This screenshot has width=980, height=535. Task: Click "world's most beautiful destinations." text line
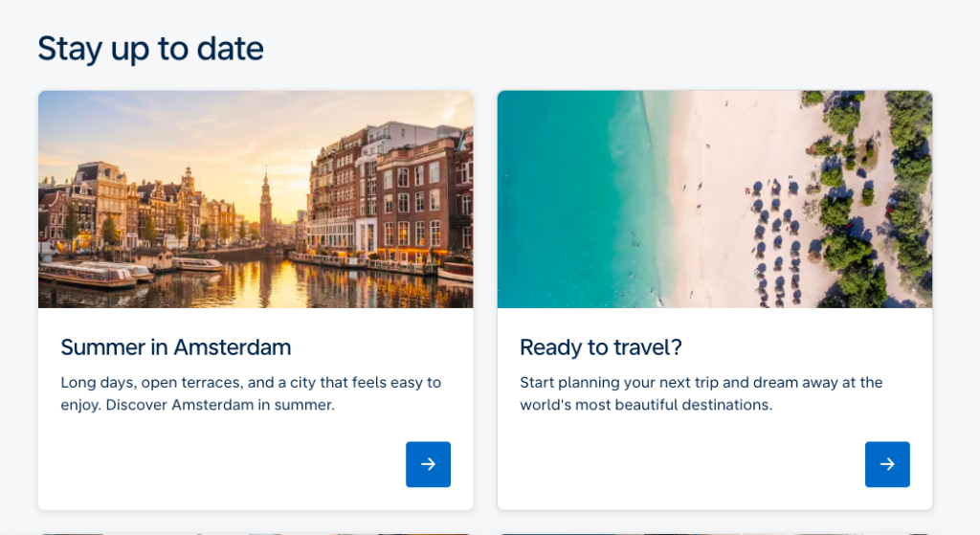[646, 405]
